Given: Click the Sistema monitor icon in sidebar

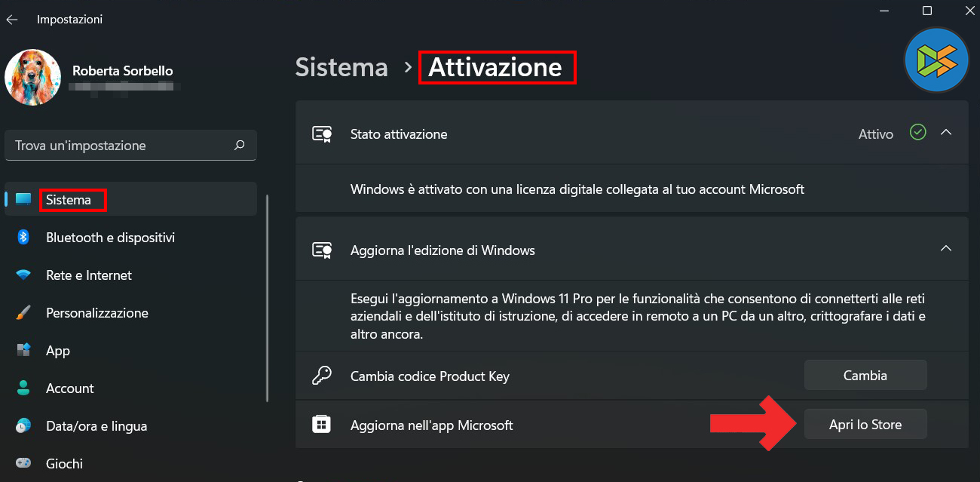Looking at the screenshot, I should [x=23, y=200].
